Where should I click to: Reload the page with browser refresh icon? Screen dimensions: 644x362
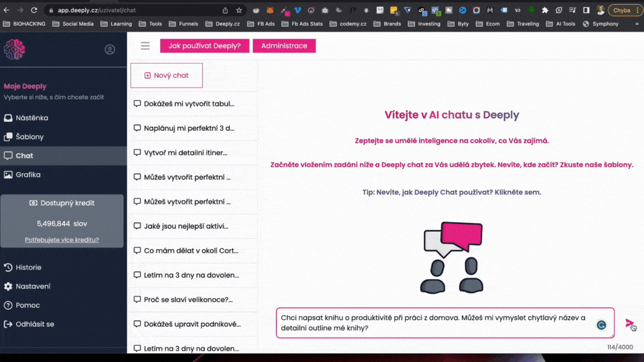[x=34, y=10]
